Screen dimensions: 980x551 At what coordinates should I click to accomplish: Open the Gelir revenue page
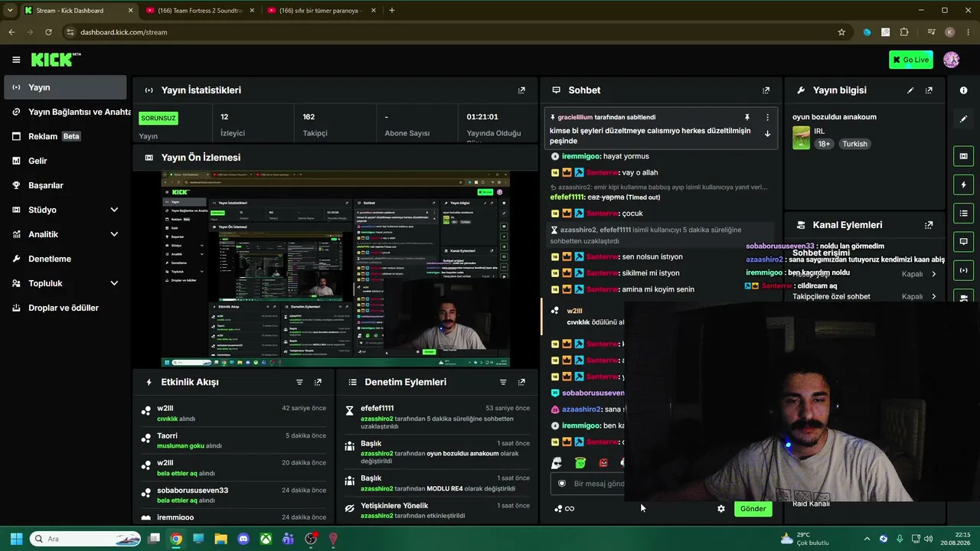65,161
